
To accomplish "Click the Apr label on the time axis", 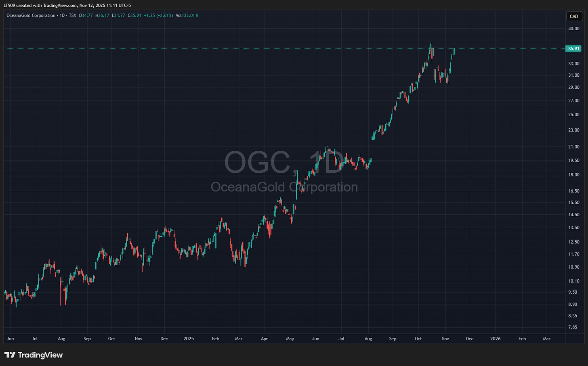I will 264,339.
